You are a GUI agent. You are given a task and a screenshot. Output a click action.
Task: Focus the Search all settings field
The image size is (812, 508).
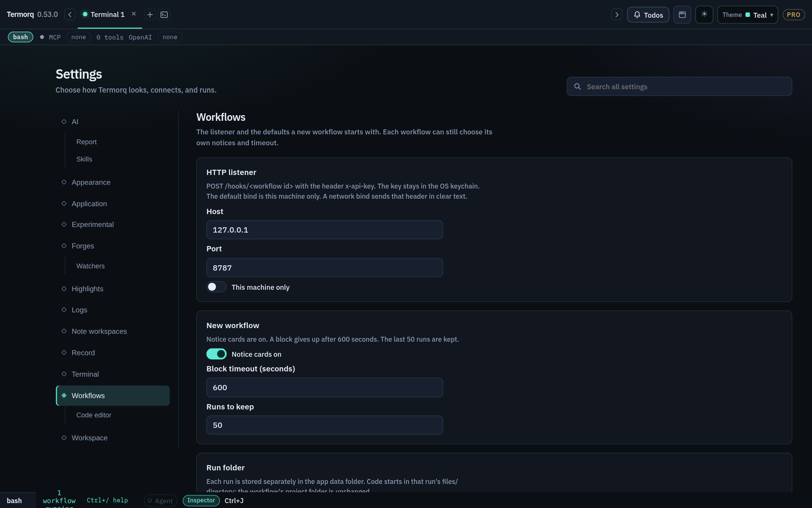click(x=679, y=87)
